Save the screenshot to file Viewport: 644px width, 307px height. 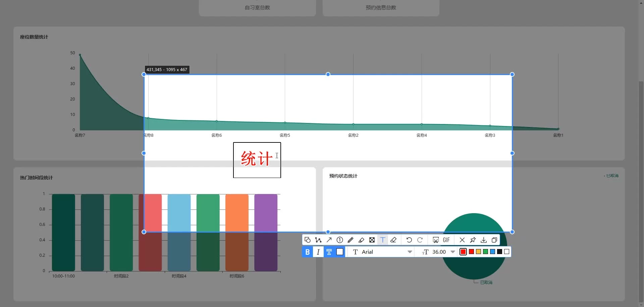tap(484, 240)
